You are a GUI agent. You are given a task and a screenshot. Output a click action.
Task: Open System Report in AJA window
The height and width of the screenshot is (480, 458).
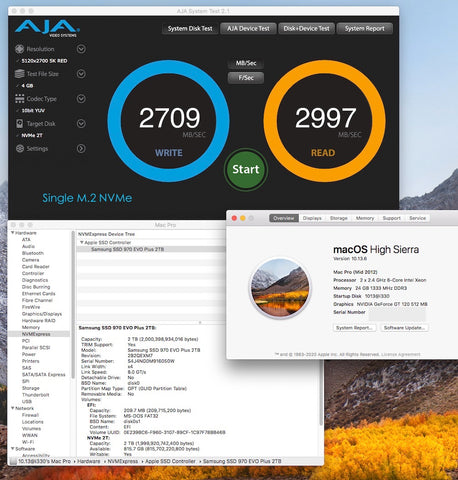coord(365,29)
